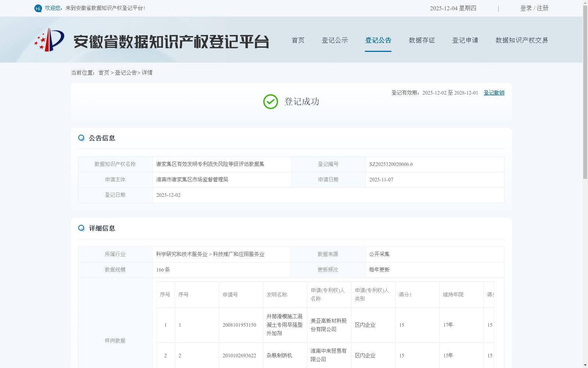
Task: Click 登记公告 in the breadcrumb
Action: pos(126,72)
